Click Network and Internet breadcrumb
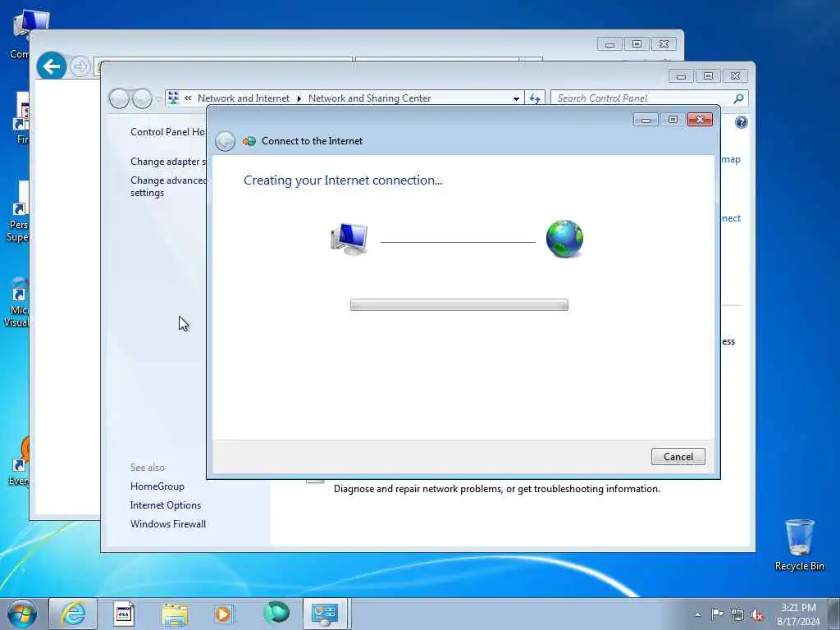 pos(243,98)
